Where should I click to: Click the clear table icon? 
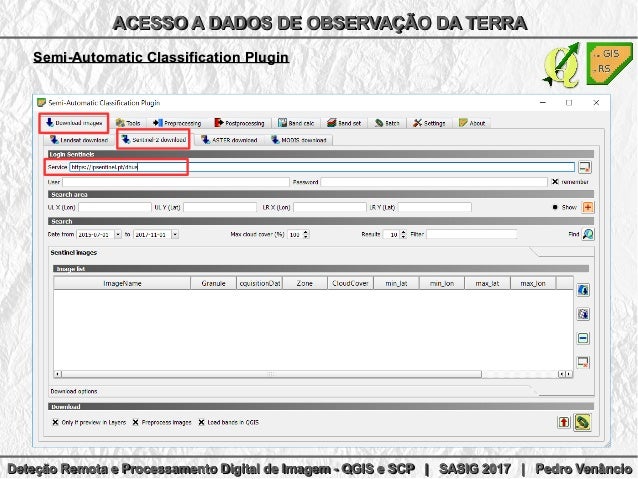pos(583,362)
